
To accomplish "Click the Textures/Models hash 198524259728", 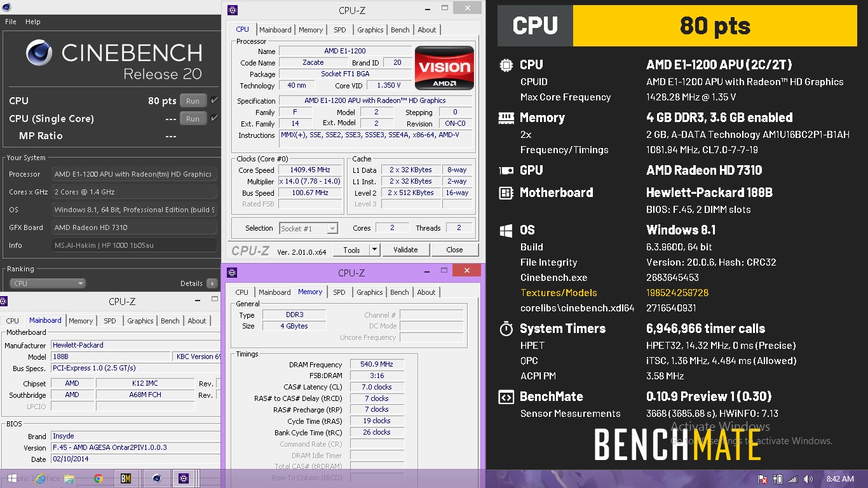I will pyautogui.click(x=677, y=293).
